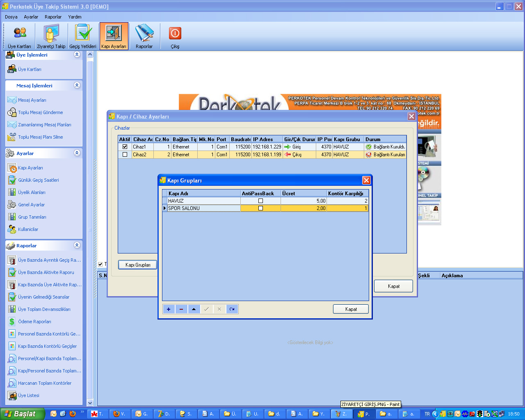The image size is (525, 420).
Task: Open the Yardım menu
Action: point(75,17)
